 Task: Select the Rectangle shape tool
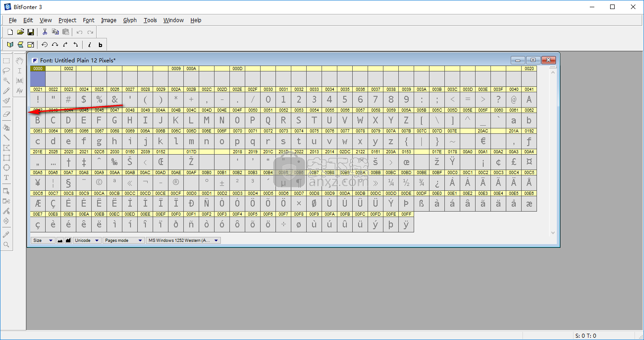point(6,158)
